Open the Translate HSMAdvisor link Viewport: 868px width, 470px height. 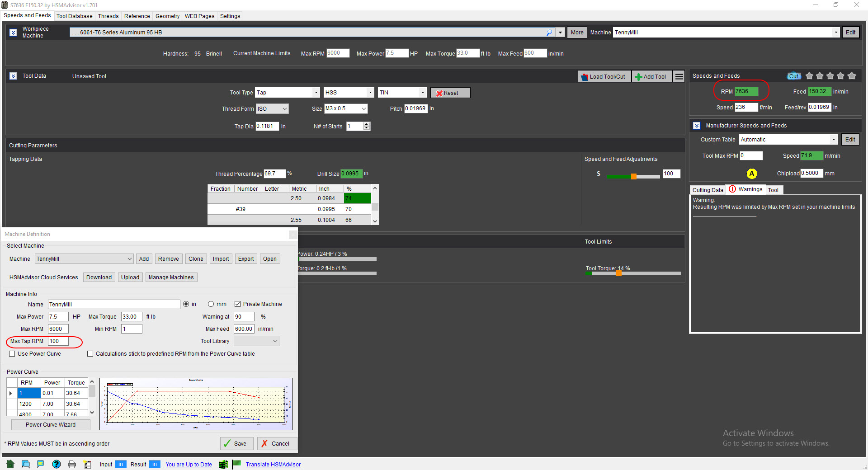(x=273, y=465)
